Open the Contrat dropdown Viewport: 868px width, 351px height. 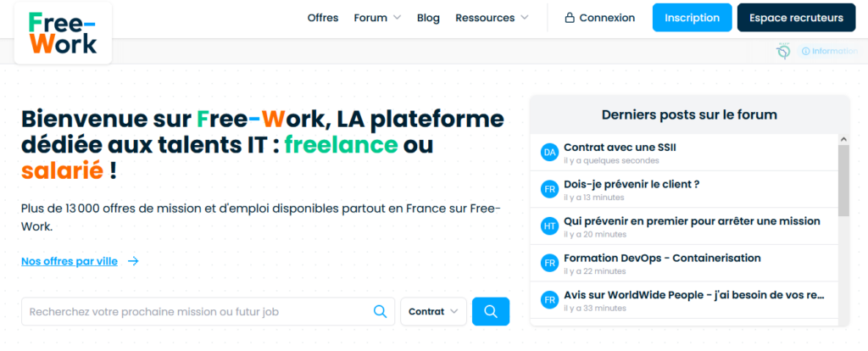pyautogui.click(x=433, y=312)
